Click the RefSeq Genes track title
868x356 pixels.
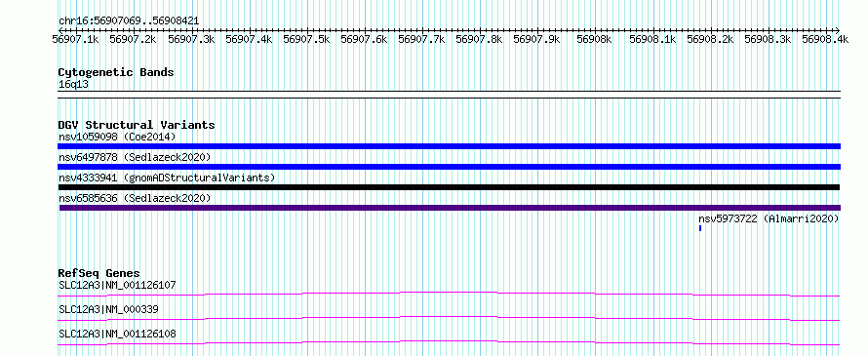[x=99, y=273]
